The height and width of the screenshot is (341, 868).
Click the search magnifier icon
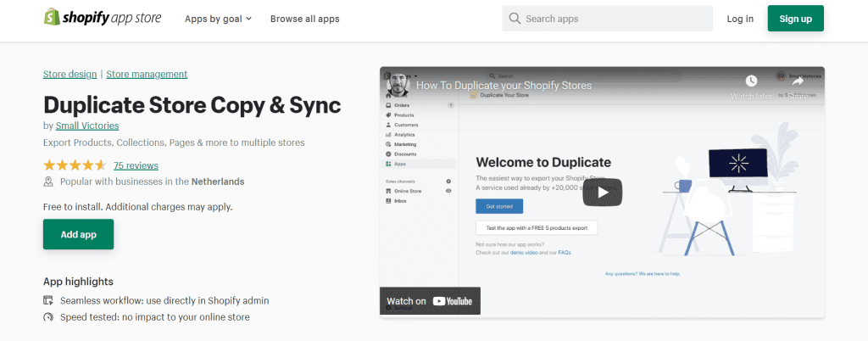coord(515,19)
